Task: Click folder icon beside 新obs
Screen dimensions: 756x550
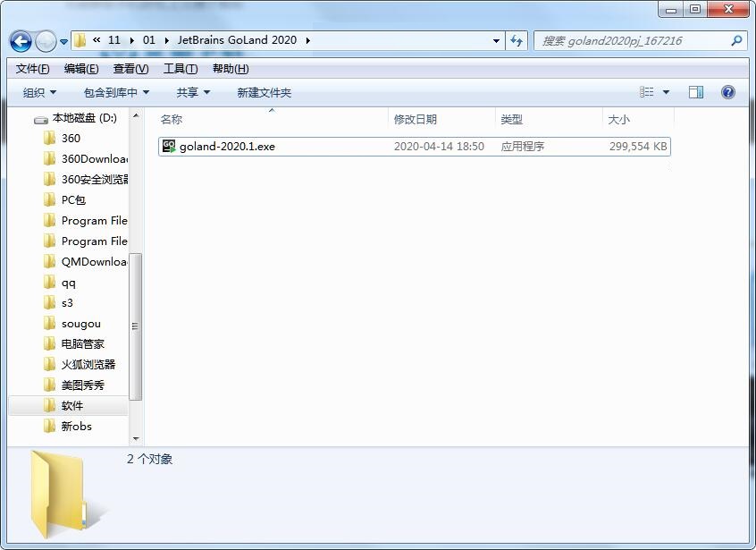Action: click(x=49, y=426)
